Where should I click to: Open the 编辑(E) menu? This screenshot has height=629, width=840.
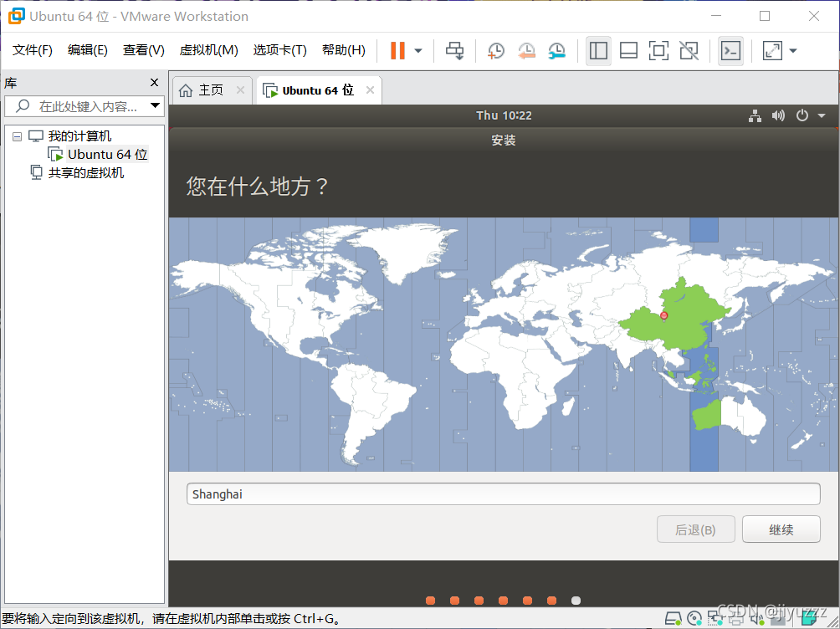[87, 50]
